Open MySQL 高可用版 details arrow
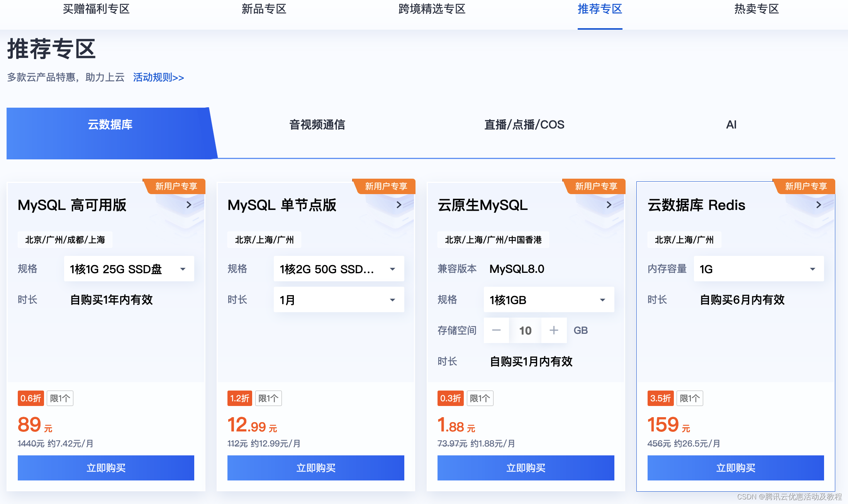848x504 pixels. [x=189, y=205]
